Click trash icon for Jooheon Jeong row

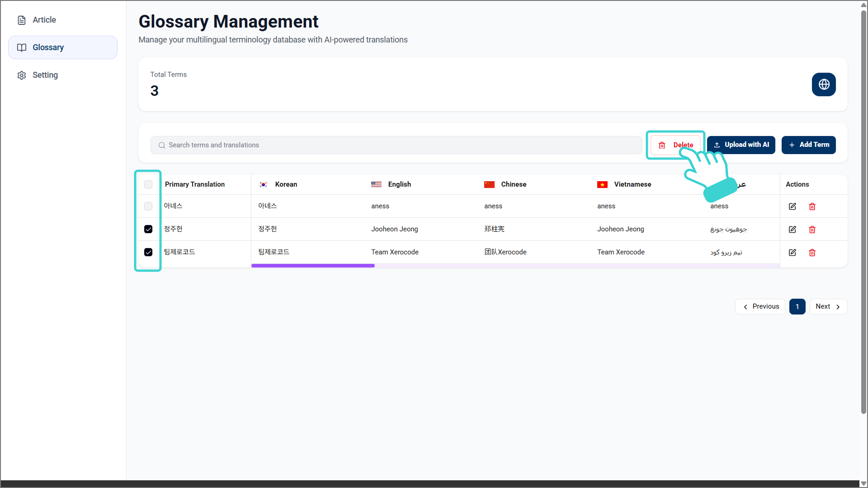click(812, 230)
